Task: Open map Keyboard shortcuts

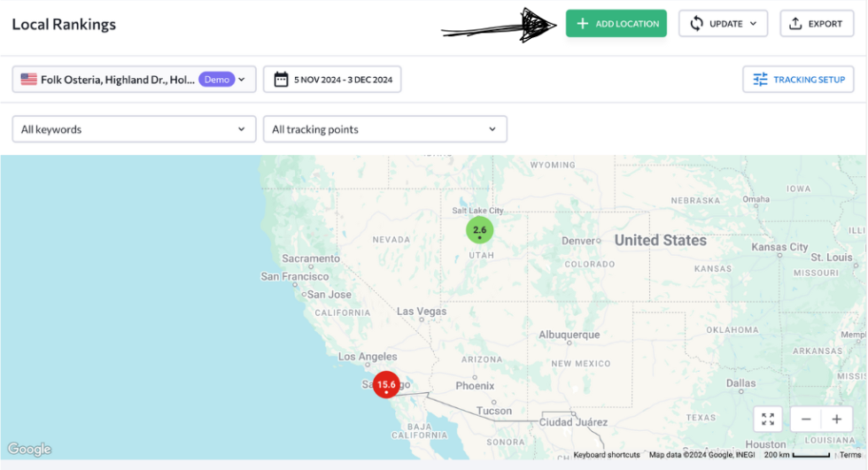Action: click(606, 455)
